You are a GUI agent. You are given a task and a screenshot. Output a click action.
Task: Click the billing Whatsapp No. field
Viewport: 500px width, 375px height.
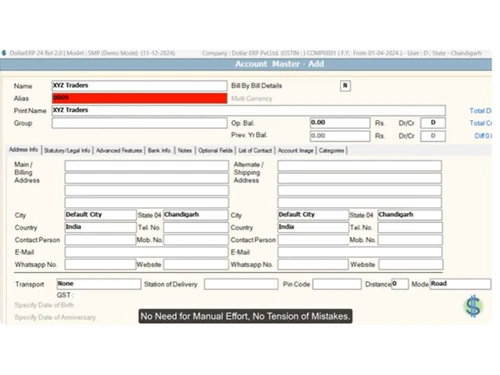point(100,264)
